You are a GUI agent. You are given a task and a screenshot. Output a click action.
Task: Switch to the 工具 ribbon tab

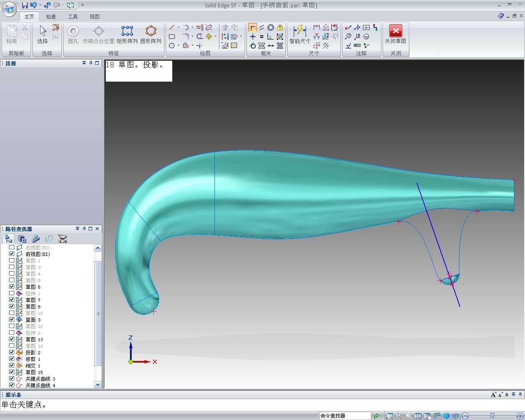[73, 17]
